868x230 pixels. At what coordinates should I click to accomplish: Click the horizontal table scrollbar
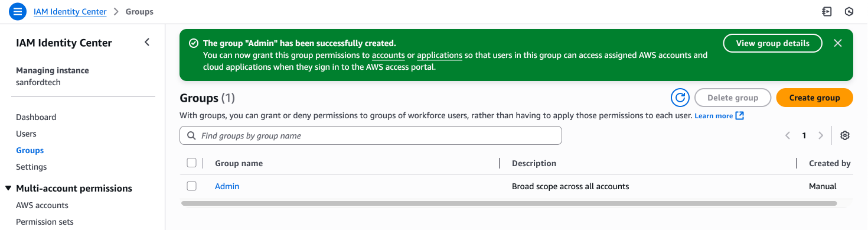point(509,203)
